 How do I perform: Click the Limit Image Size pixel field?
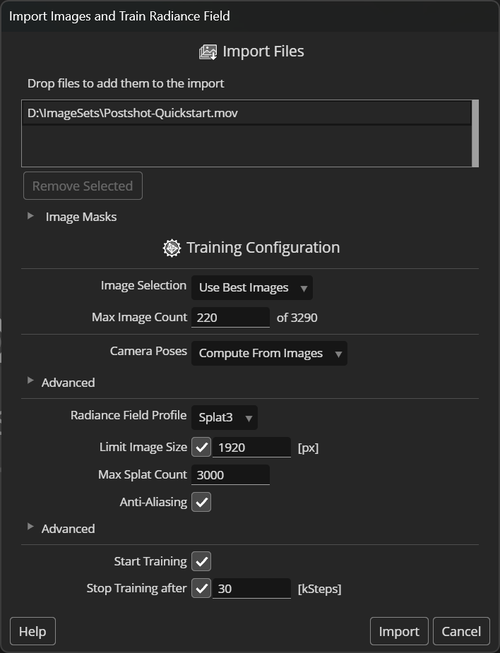pos(251,448)
